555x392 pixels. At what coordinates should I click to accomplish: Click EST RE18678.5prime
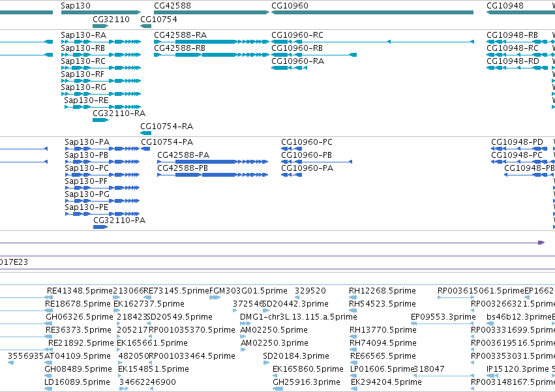(78, 304)
